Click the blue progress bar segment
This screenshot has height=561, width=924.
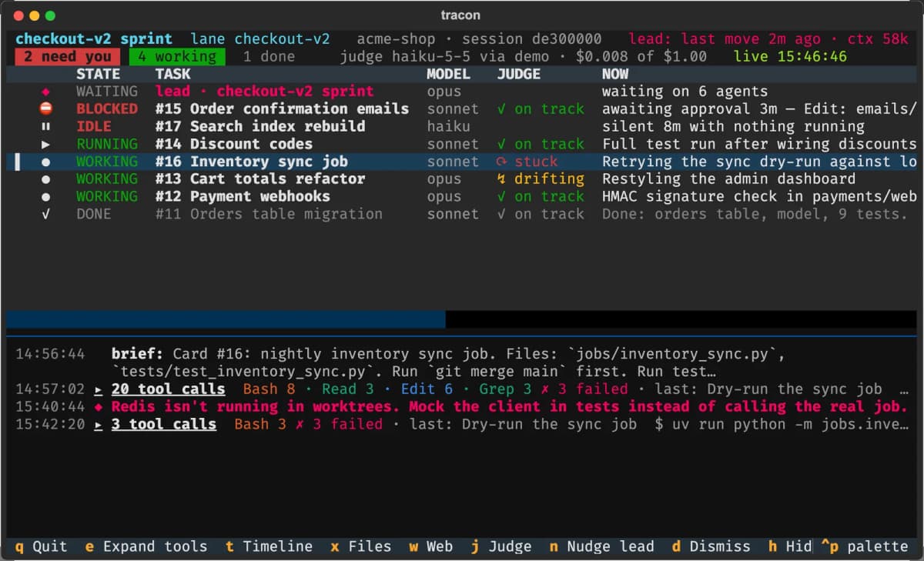(x=226, y=319)
